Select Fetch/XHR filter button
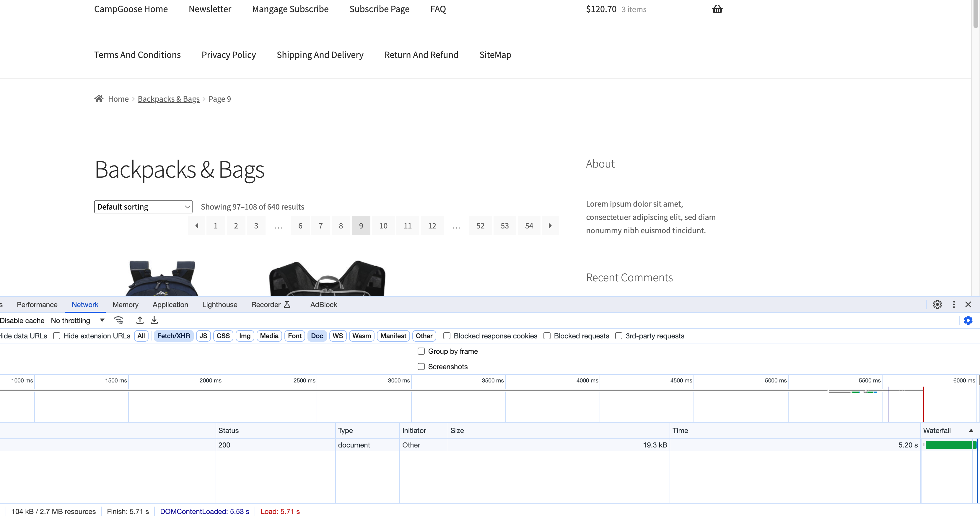Image resolution: width=980 pixels, height=519 pixels. (x=173, y=336)
